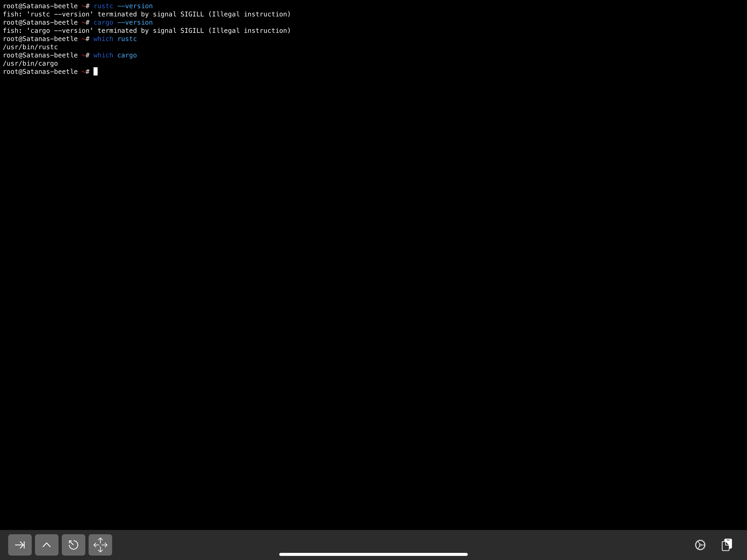Click the 'which rustc' command text

point(115,39)
